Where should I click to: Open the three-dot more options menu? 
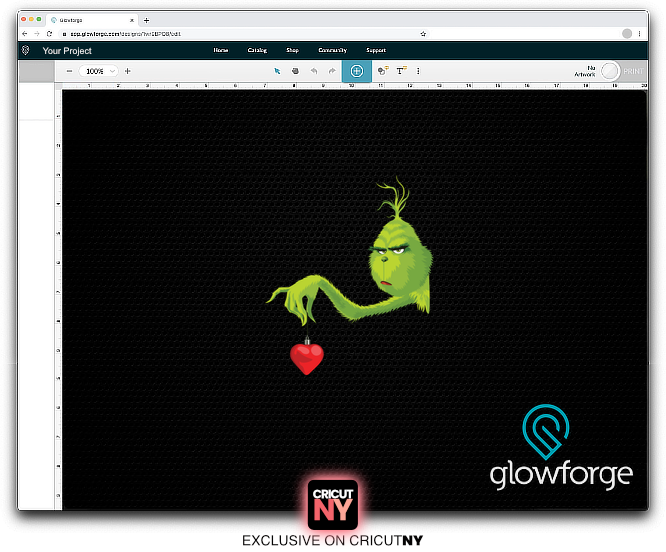[x=418, y=71]
